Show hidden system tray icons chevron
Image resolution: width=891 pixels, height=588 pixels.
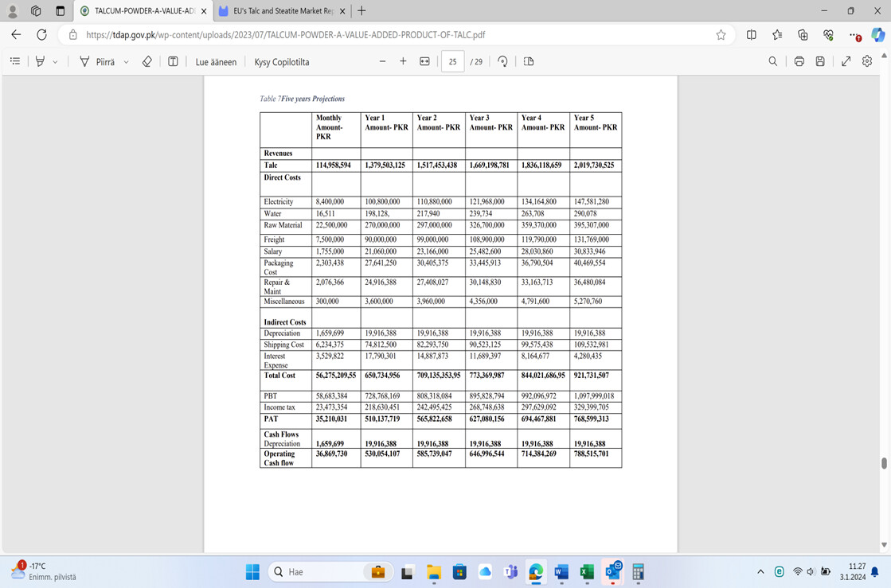point(760,571)
